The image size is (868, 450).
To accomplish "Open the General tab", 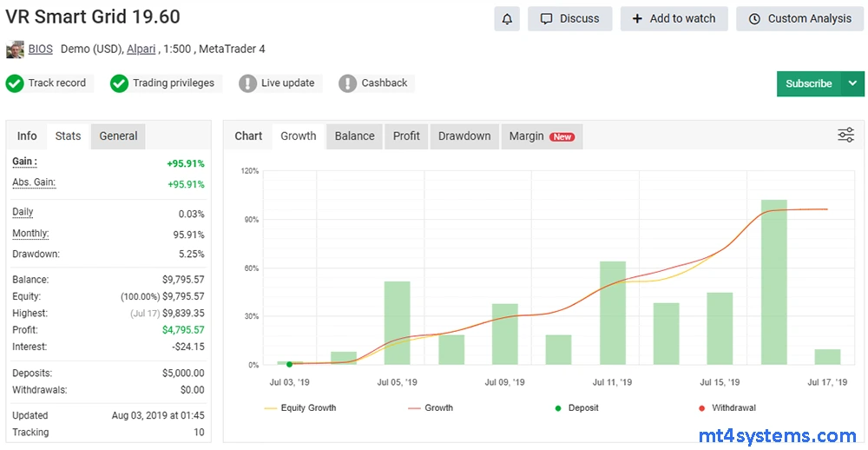I will pos(118,136).
